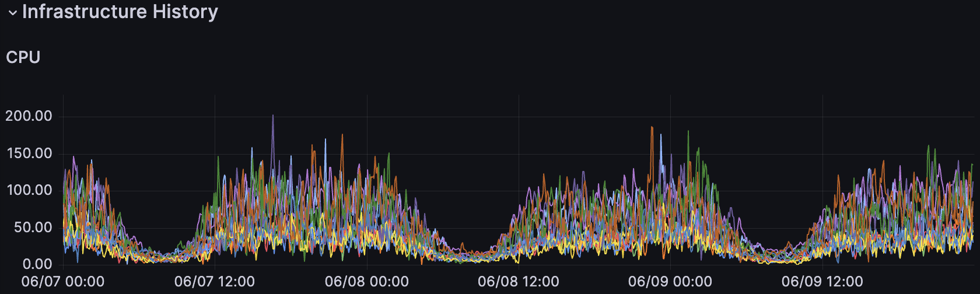This screenshot has height=294, width=980.
Task: Click the 100.00 y-axis label
Action: coord(29,190)
